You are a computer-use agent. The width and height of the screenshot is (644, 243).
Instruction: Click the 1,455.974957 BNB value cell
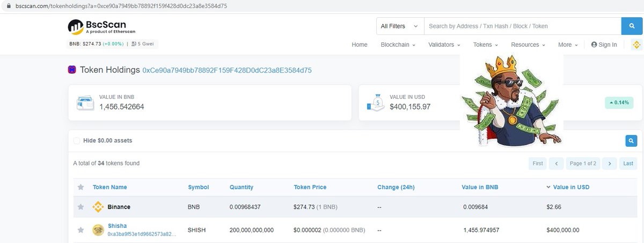point(481,230)
